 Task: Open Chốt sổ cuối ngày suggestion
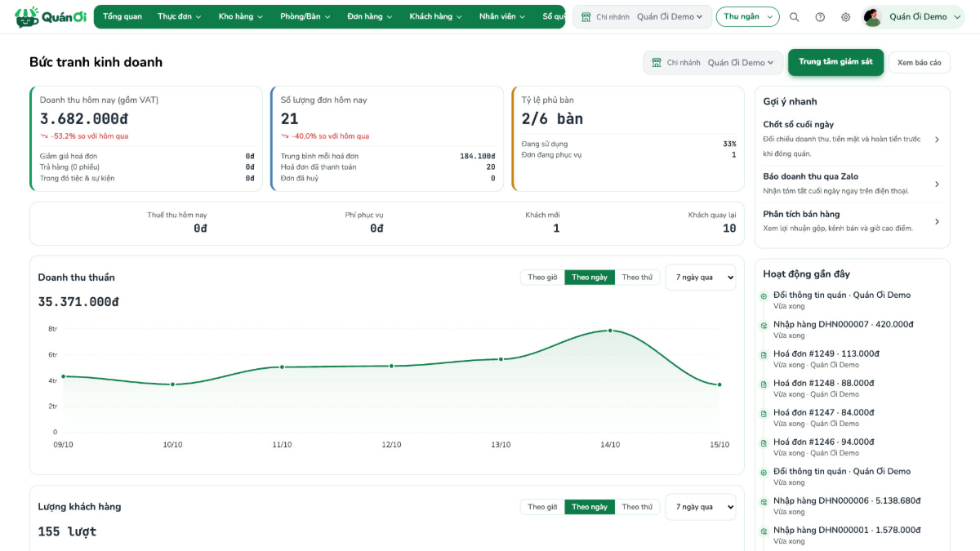coord(852,139)
